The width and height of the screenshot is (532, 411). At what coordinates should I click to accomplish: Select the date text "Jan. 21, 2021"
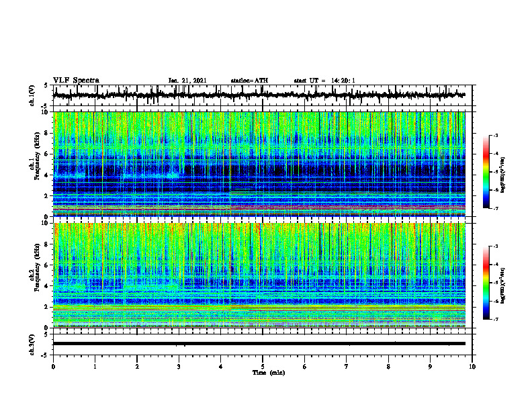187,81
